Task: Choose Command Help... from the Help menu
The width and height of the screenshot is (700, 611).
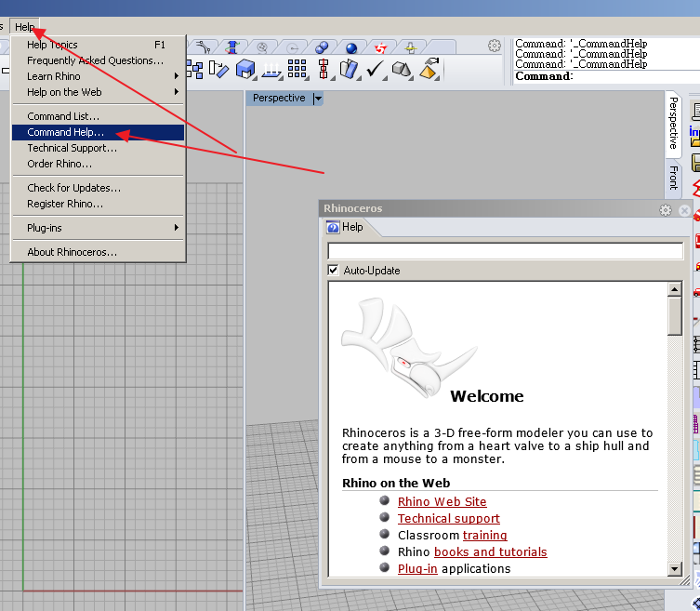Action: pyautogui.click(x=65, y=132)
